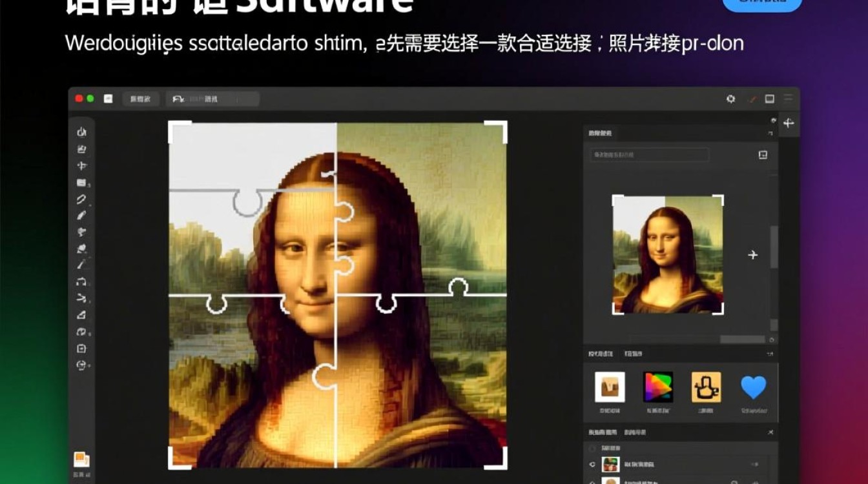Click the bottom-right crop corner handle on canvas
This screenshot has height=484, width=868.
click(495, 458)
